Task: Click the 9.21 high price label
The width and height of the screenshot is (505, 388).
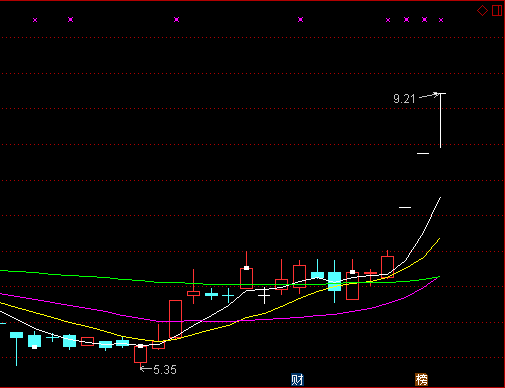Action: pos(404,99)
